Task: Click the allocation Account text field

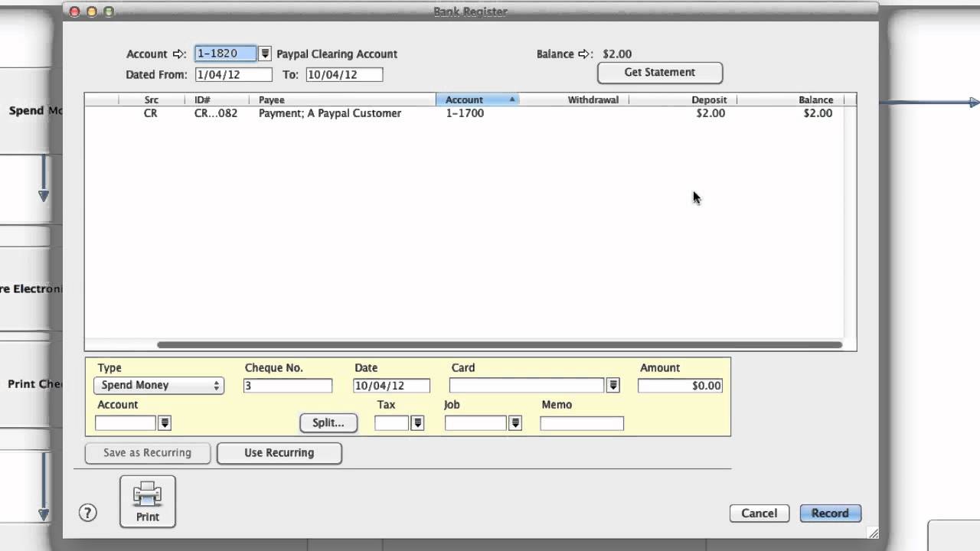Action: click(x=126, y=423)
